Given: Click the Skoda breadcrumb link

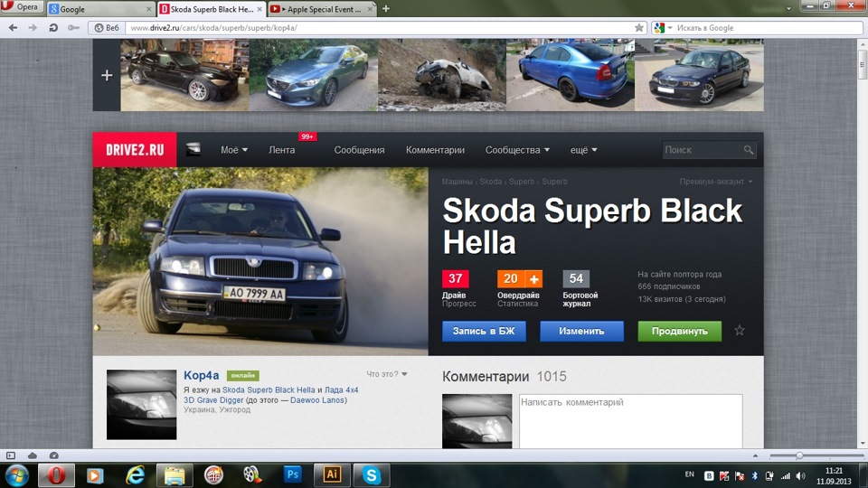Looking at the screenshot, I should (490, 182).
